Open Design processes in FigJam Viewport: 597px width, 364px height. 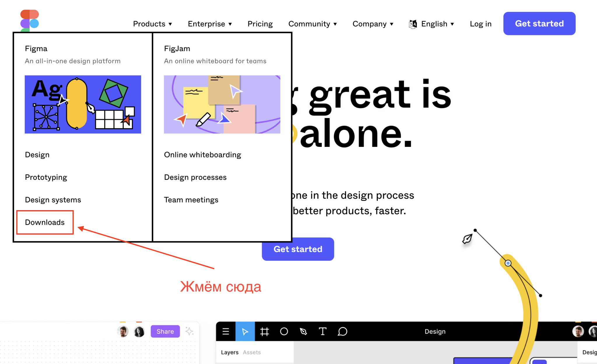[x=195, y=177]
